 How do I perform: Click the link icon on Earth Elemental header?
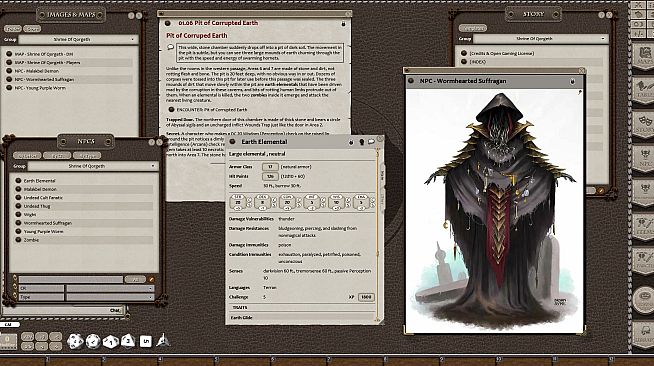point(233,142)
